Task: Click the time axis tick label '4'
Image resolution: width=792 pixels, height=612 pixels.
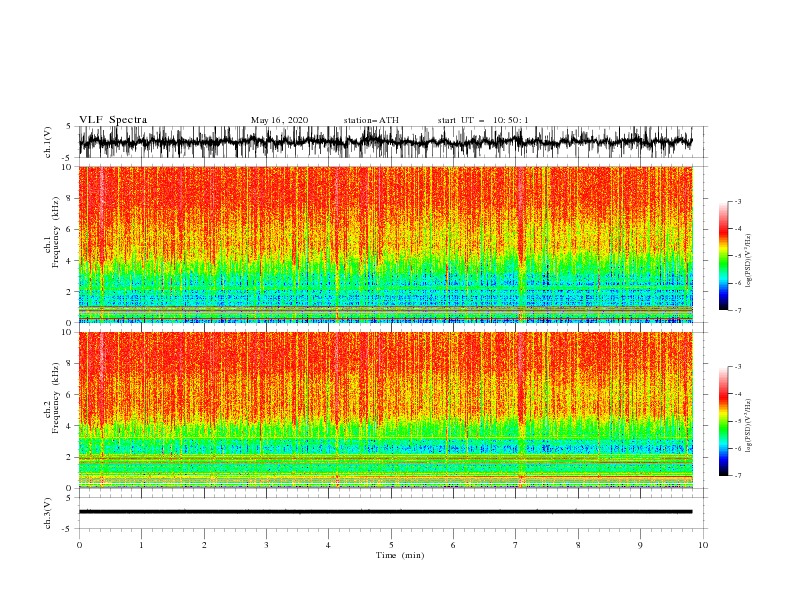Action: tap(328, 545)
